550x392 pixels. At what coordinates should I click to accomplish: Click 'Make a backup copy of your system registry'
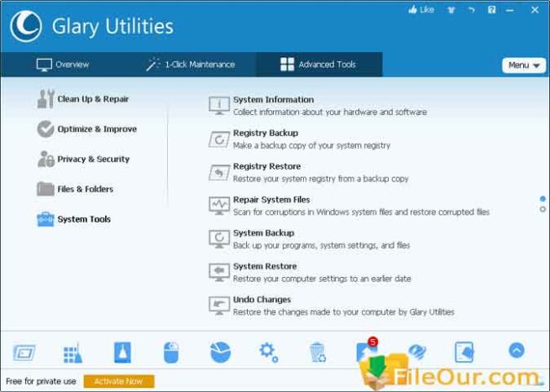point(312,145)
